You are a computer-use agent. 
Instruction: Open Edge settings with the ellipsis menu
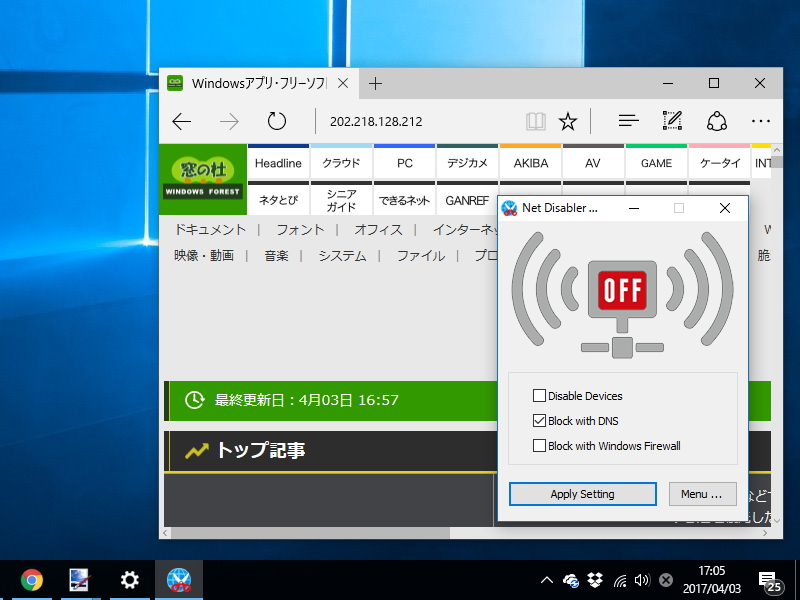[761, 120]
